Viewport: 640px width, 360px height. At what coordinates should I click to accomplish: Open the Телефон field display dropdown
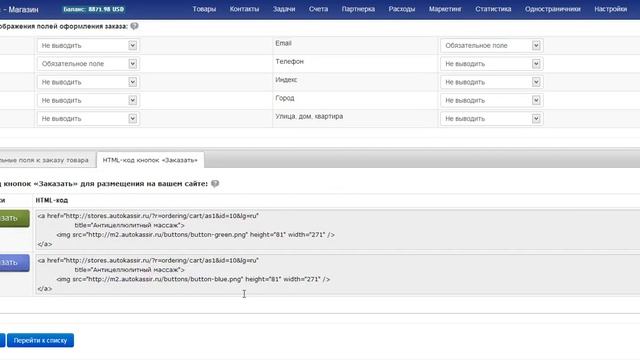491,64
